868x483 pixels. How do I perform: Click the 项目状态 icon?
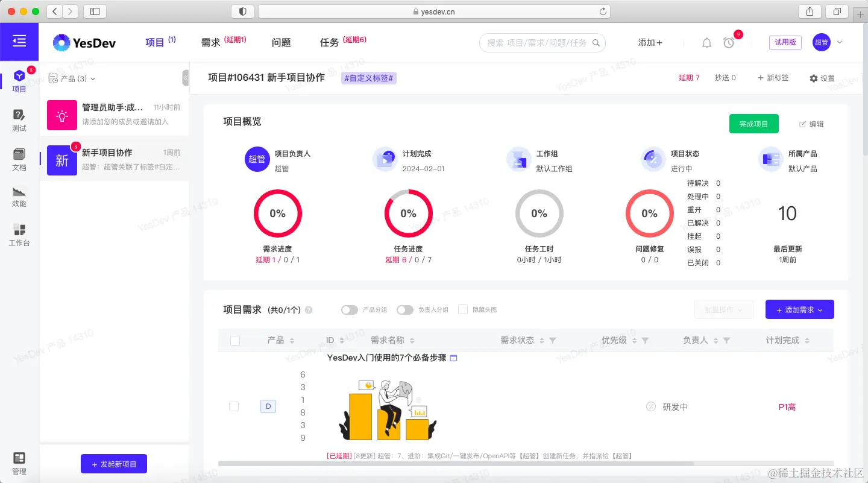click(x=653, y=159)
